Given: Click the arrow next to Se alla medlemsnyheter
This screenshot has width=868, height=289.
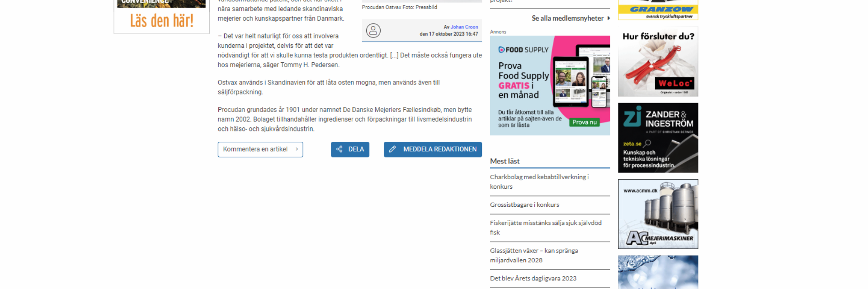Looking at the screenshot, I should point(609,18).
